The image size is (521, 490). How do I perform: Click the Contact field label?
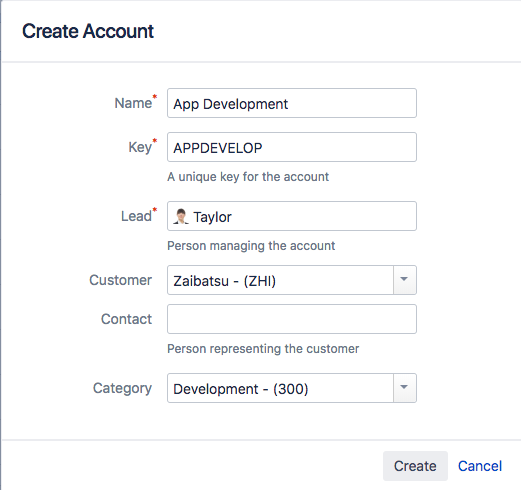126,319
